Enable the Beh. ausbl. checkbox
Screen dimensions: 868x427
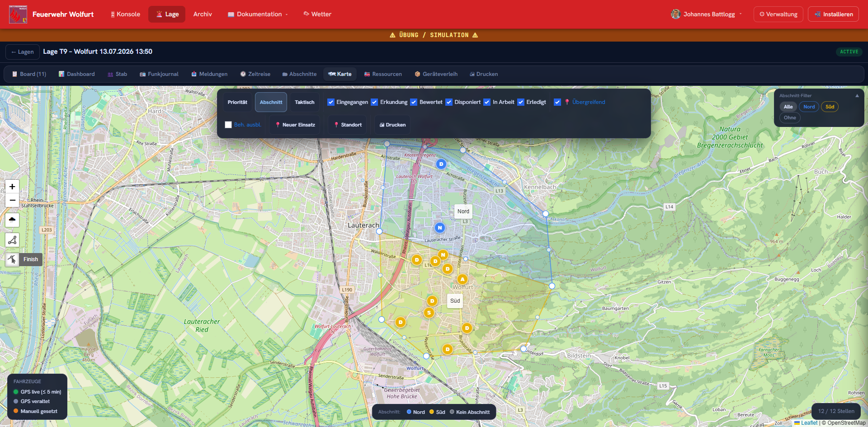228,125
